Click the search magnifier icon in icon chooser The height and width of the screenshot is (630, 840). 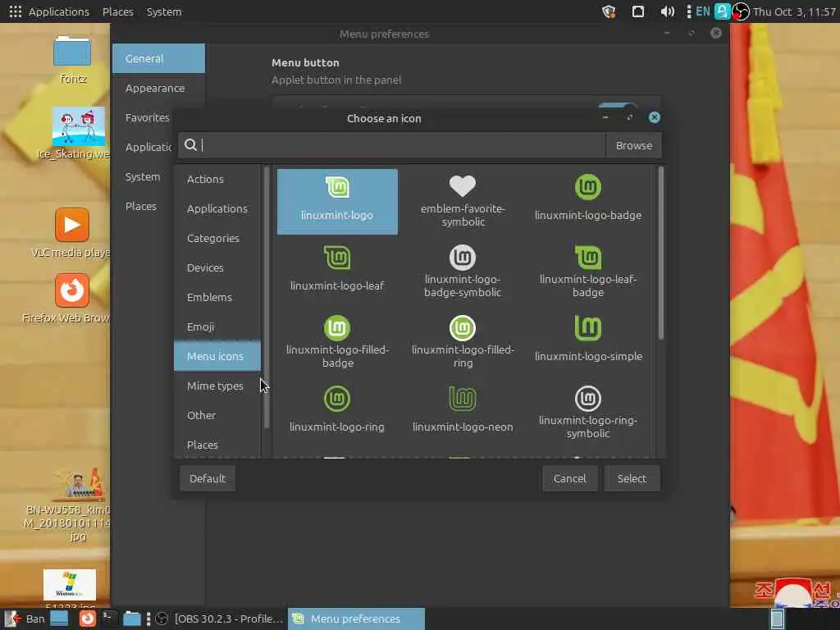pos(190,144)
